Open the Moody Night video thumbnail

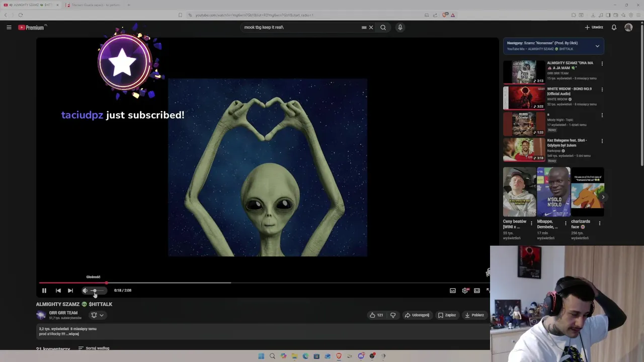(524, 124)
